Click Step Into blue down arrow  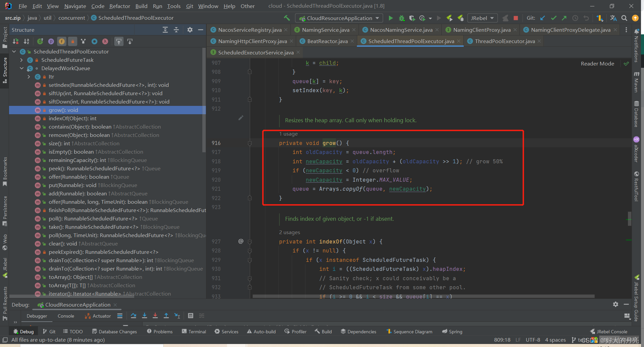(145, 316)
